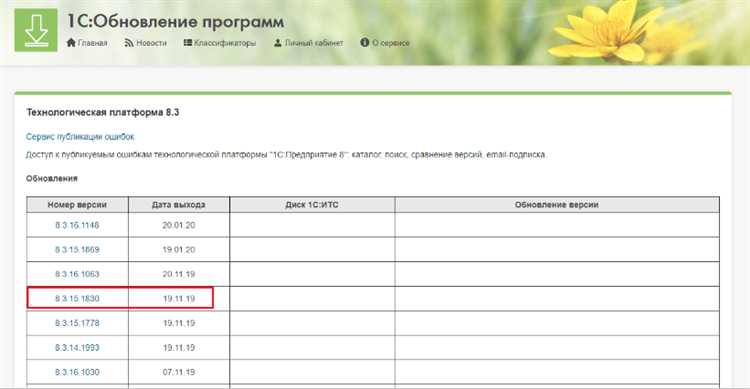Select the release date 07.11.19
This screenshot has height=389, width=750.
point(178,372)
